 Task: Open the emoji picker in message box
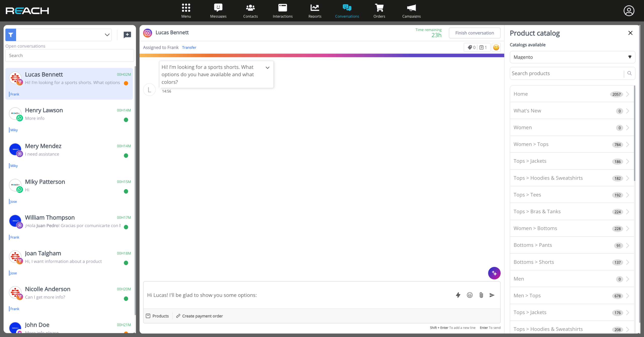point(470,295)
